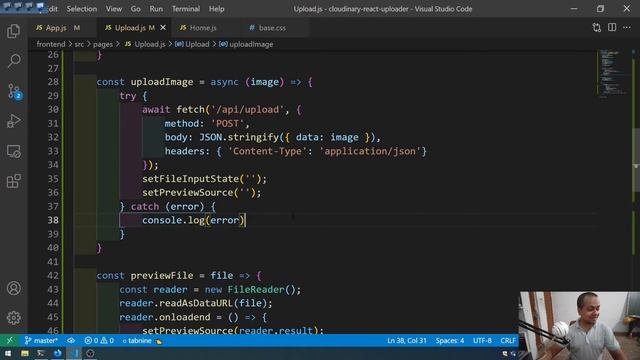The image size is (640, 360).
Task: Open the Run and Debug view
Action: [x=13, y=121]
